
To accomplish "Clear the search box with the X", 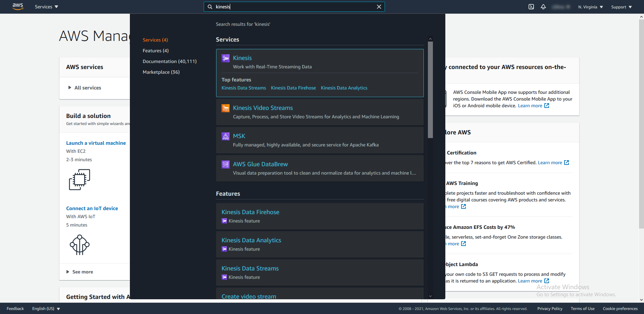I will [379, 7].
